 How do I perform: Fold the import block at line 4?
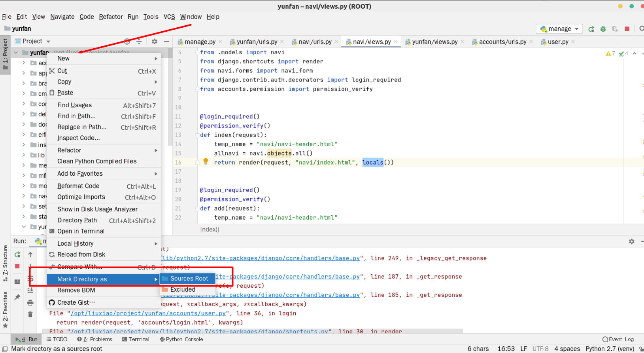[197, 52]
